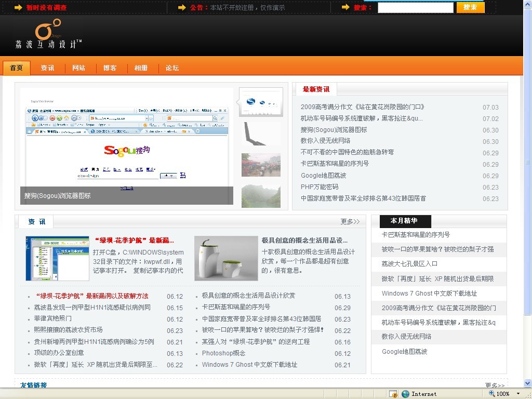Click the popup blocker status bar icon
532x399 pixels.
[x=393, y=394]
